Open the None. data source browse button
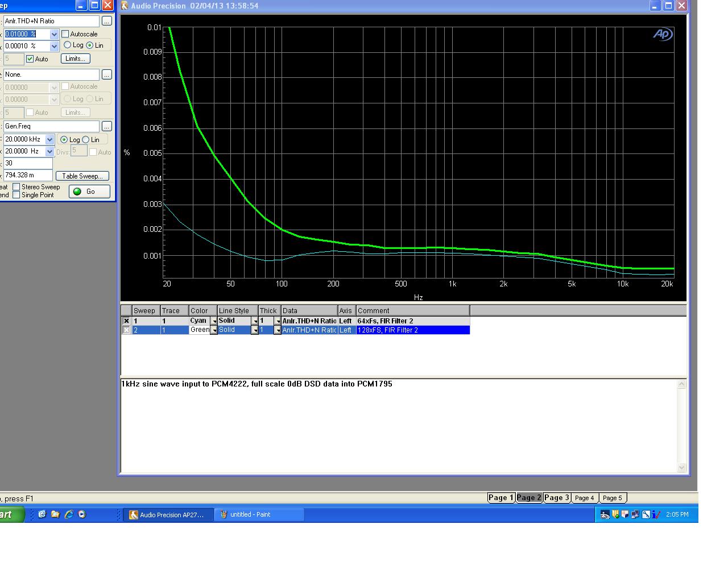 (106, 74)
